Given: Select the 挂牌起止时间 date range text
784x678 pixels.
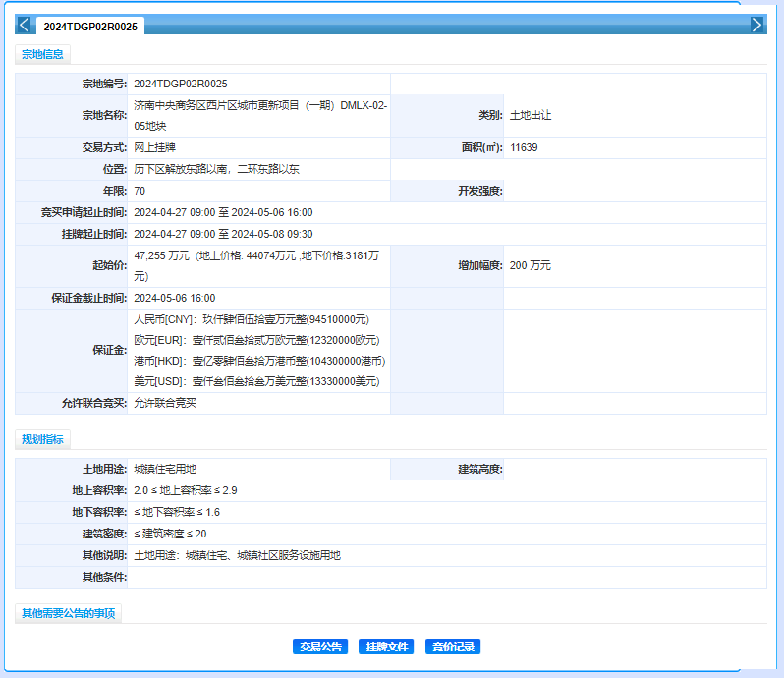Looking at the screenshot, I should (223, 234).
